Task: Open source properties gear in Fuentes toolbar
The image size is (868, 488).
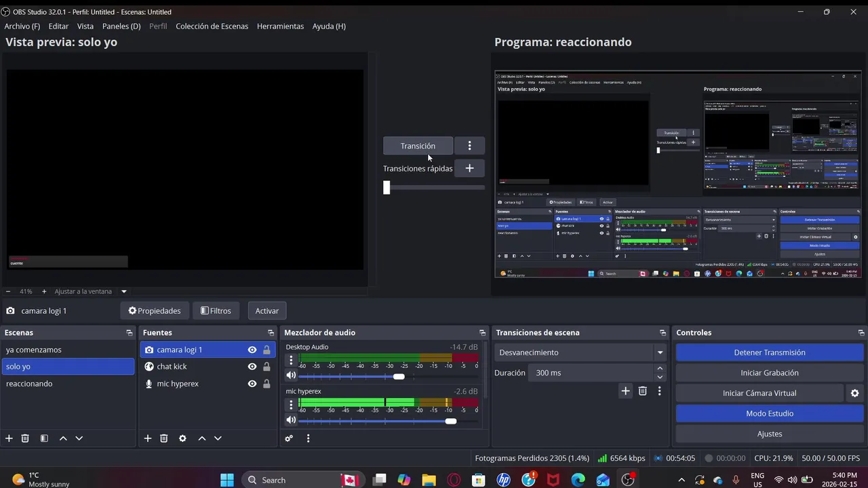Action: click(x=182, y=439)
